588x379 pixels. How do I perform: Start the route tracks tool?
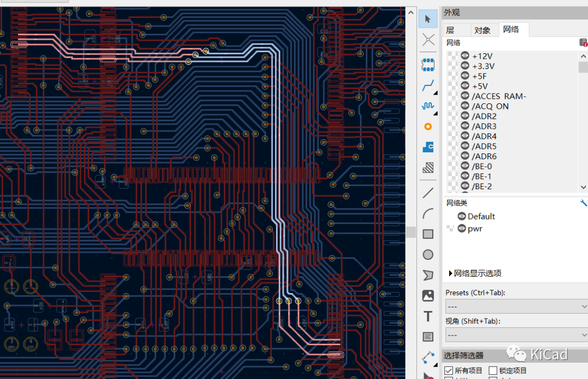click(x=428, y=85)
